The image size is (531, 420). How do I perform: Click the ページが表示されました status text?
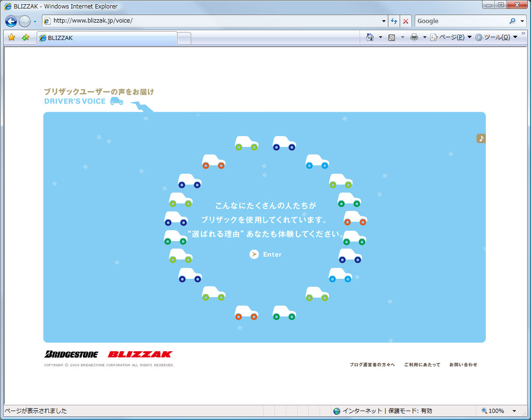click(x=36, y=411)
